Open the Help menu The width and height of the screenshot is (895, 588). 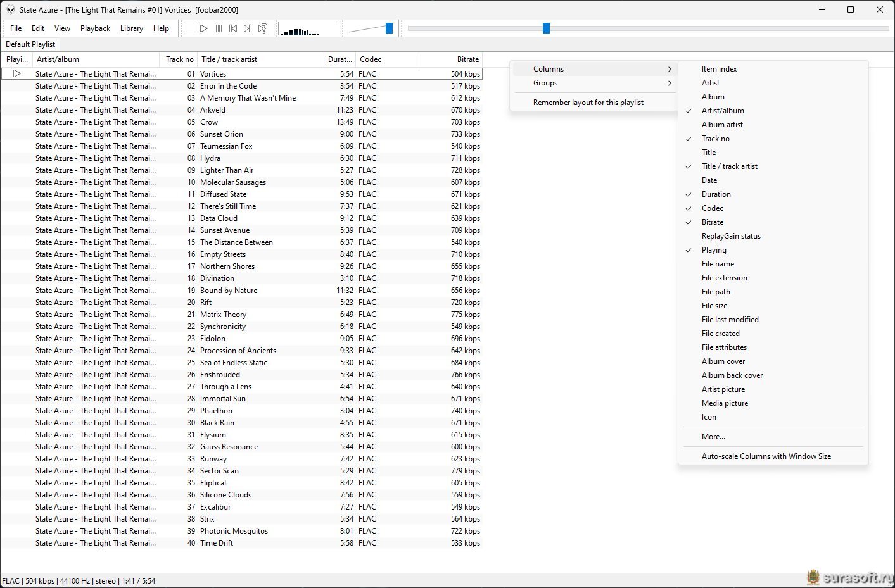[x=161, y=28]
